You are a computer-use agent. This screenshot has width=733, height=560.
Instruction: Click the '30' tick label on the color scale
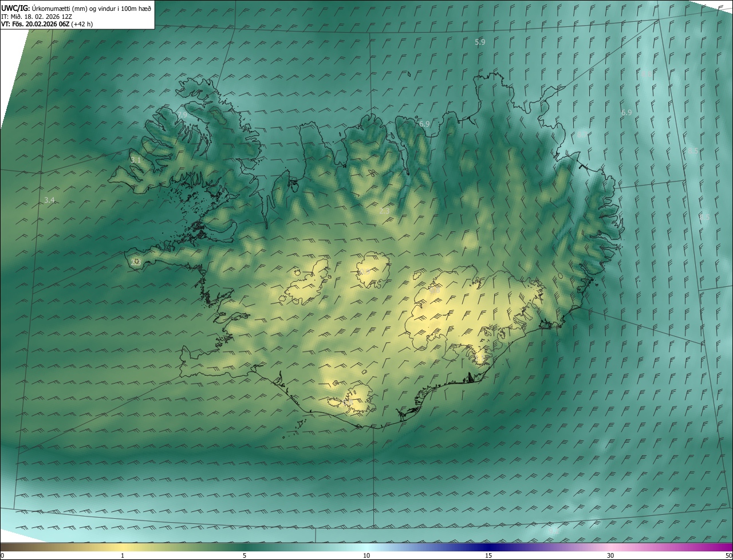(610, 555)
